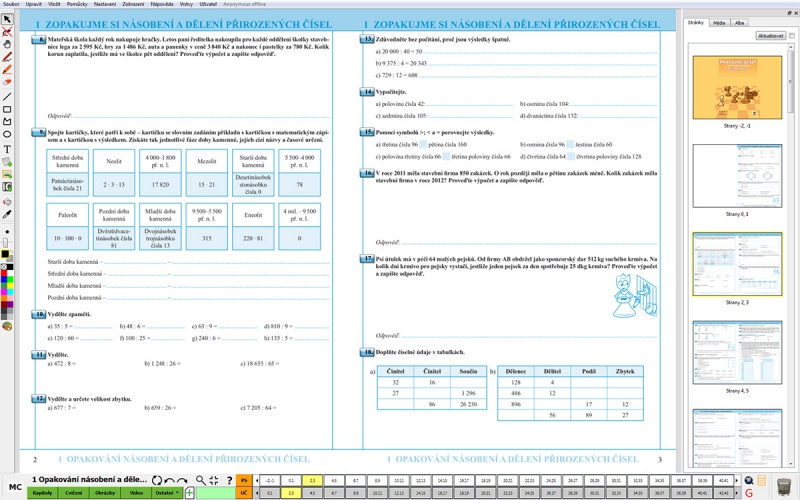Switch to the Stránky tab
Screen dimensions: 800x500
(695, 22)
